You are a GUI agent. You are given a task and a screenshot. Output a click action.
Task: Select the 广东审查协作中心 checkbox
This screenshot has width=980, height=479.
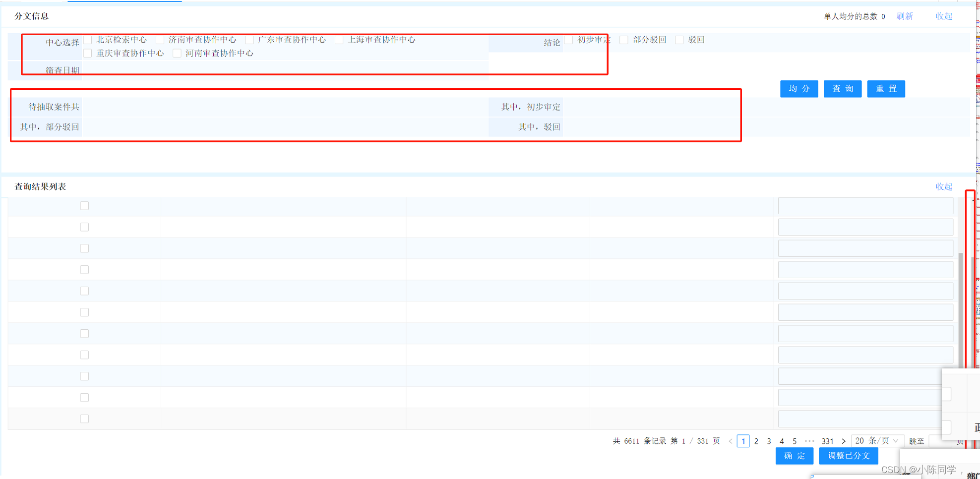pyautogui.click(x=249, y=40)
